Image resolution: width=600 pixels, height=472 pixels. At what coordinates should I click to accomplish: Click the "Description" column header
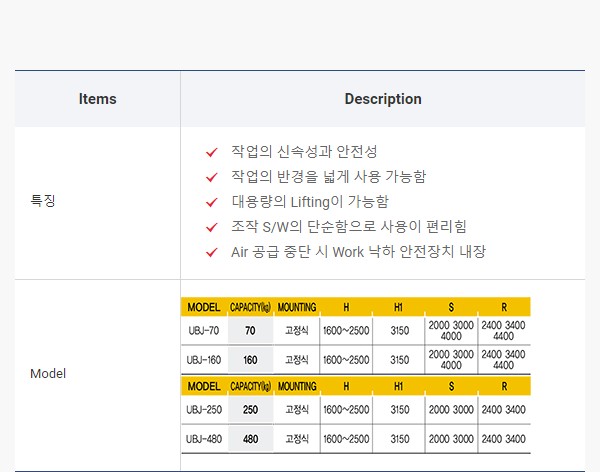click(x=383, y=99)
